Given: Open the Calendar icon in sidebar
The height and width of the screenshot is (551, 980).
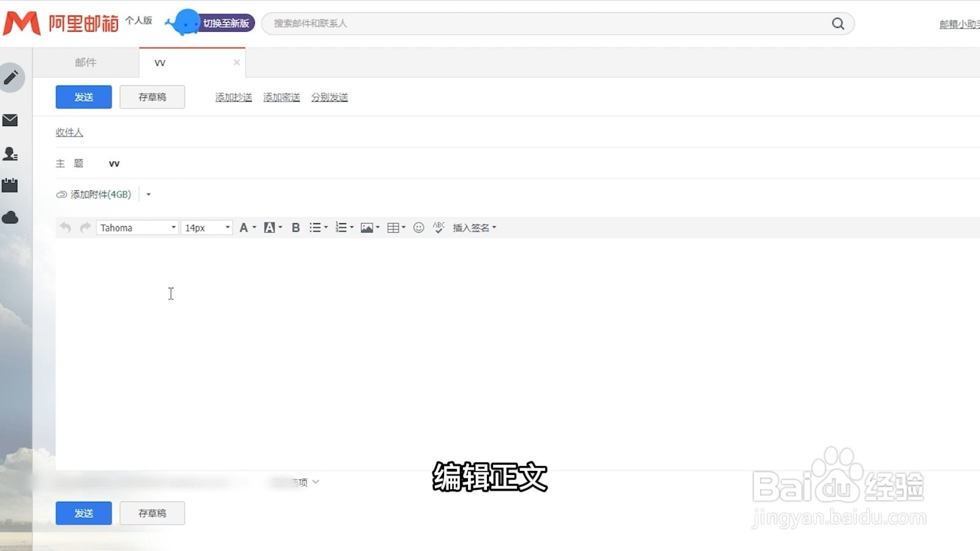Looking at the screenshot, I should click(x=11, y=186).
